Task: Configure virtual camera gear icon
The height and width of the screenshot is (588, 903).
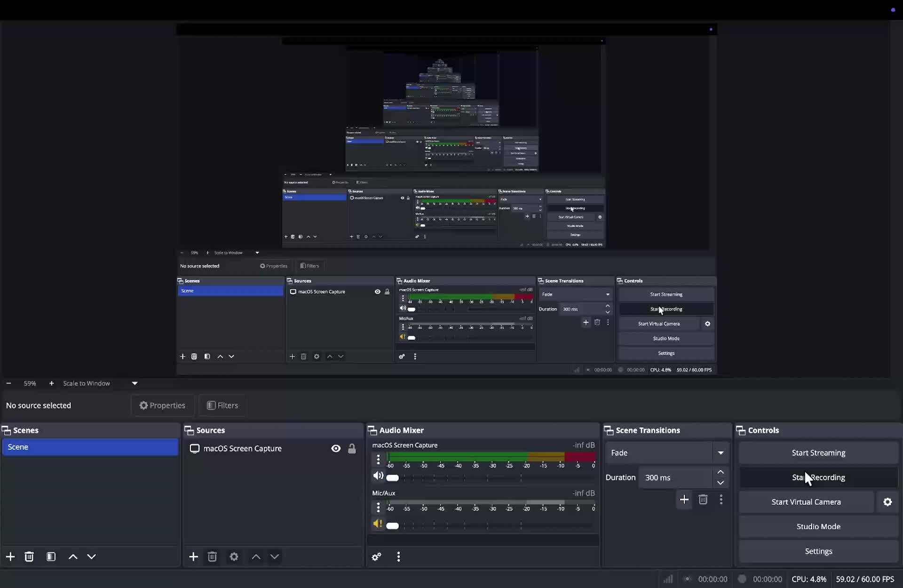Action: tap(887, 502)
